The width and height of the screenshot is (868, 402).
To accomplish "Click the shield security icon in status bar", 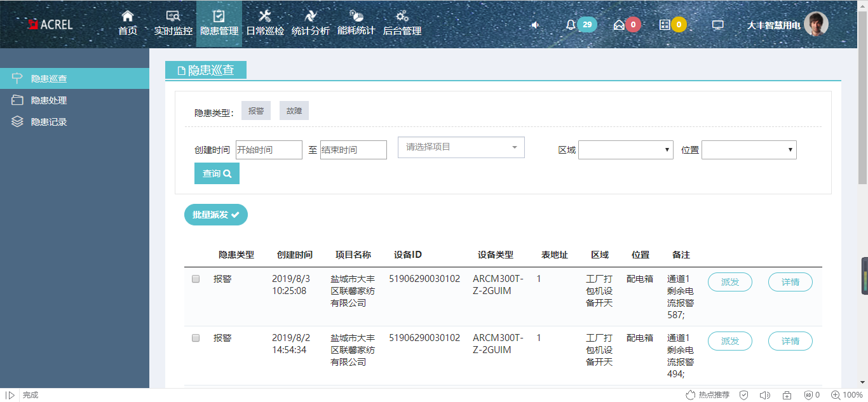I will coord(743,395).
